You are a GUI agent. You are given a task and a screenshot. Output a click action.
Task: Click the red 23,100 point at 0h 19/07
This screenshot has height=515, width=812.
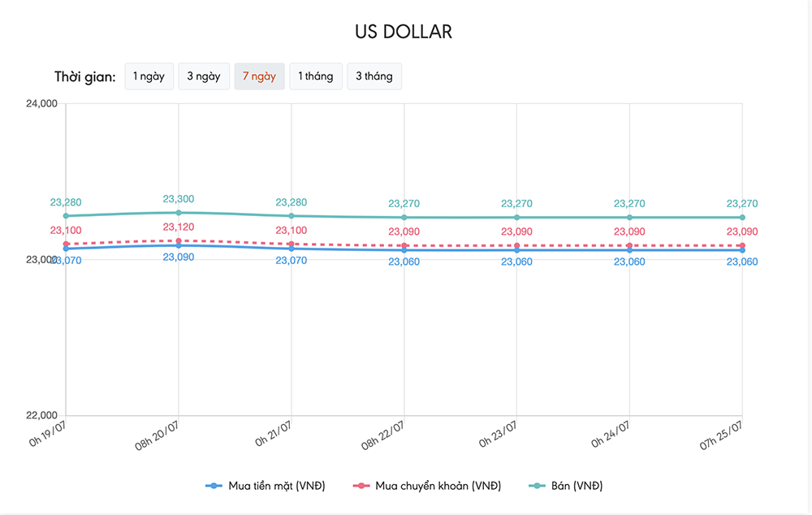click(x=66, y=244)
